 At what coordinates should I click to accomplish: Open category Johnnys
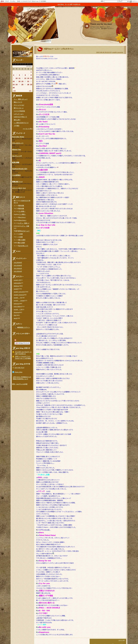17,304
